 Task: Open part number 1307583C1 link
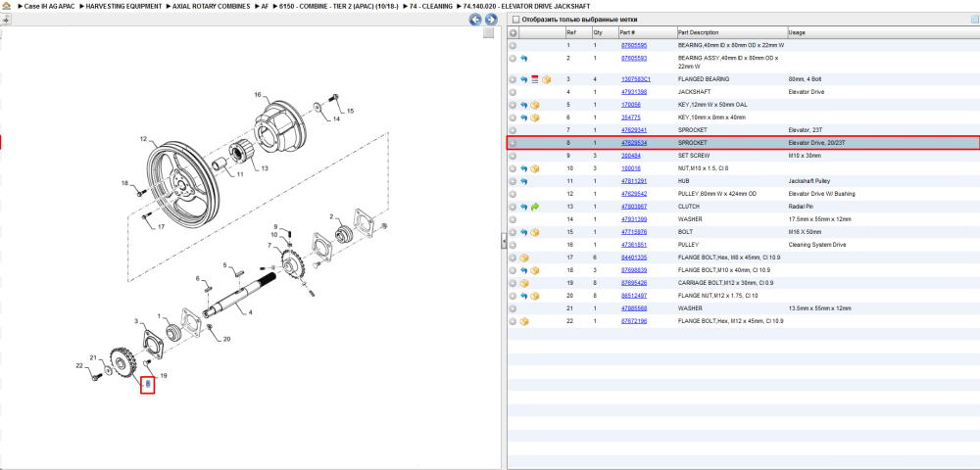point(636,79)
